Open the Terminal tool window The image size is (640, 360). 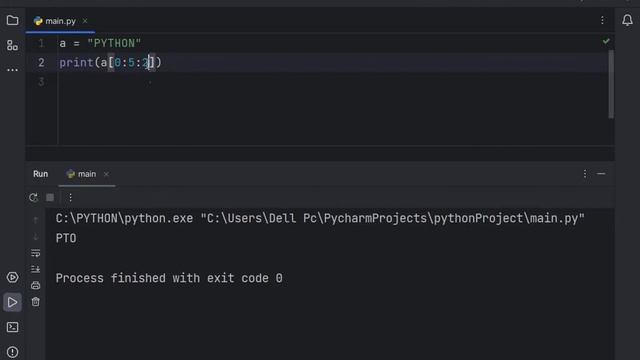point(12,327)
